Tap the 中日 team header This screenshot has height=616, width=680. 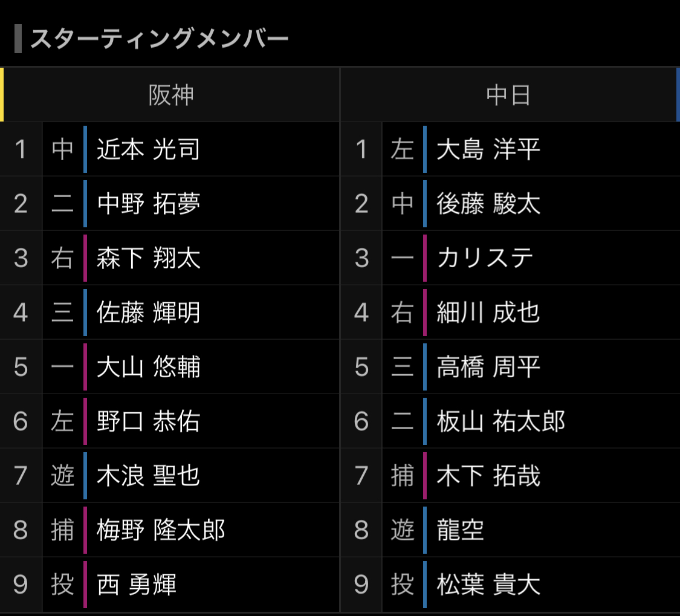point(508,94)
